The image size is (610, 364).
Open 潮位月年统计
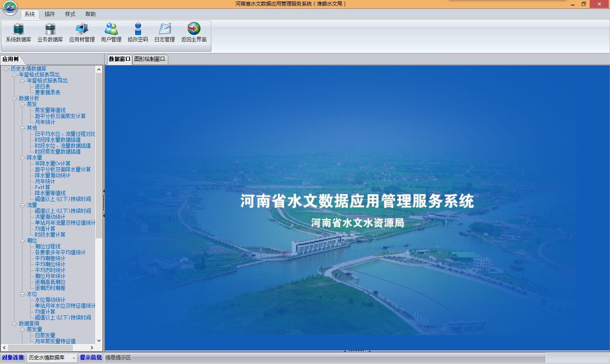click(x=50, y=276)
